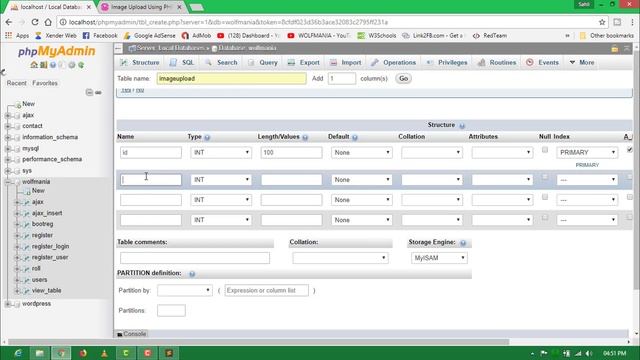Click volume icon in system tray
The width and height of the screenshot is (640, 360).
pyautogui.click(x=589, y=353)
